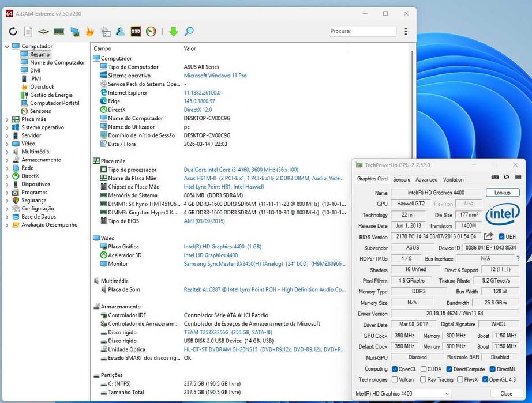532x403 pixels.
Task: Expand the Vídeo tree node
Action: coord(7,144)
